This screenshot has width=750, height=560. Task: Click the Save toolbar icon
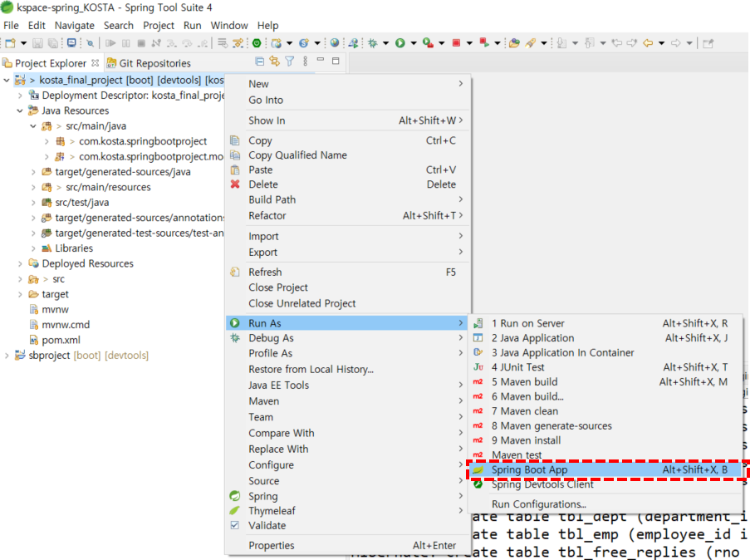click(37, 43)
